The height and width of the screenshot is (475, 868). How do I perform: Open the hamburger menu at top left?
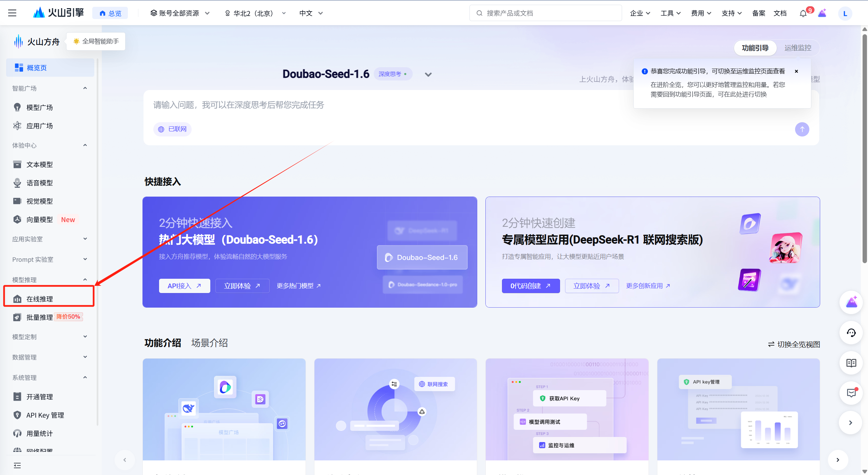(x=12, y=13)
